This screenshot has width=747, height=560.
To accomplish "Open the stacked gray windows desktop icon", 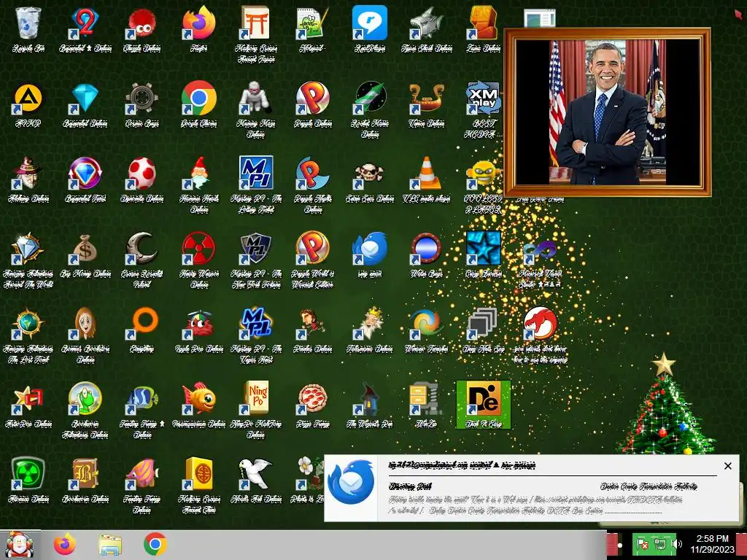I will tap(484, 324).
